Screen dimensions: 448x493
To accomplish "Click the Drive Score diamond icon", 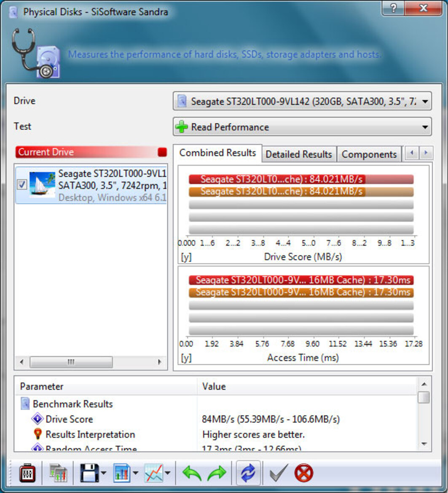I will pyautogui.click(x=38, y=419).
